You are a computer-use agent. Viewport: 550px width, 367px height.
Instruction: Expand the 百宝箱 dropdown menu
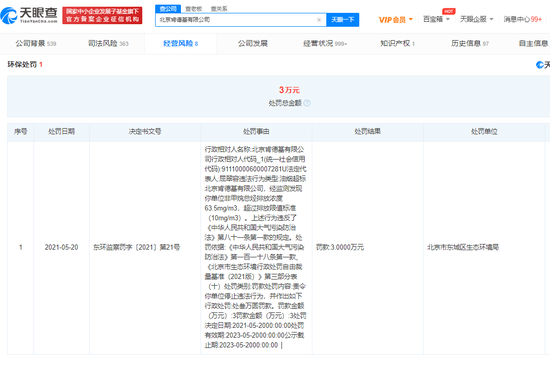pyautogui.click(x=436, y=19)
